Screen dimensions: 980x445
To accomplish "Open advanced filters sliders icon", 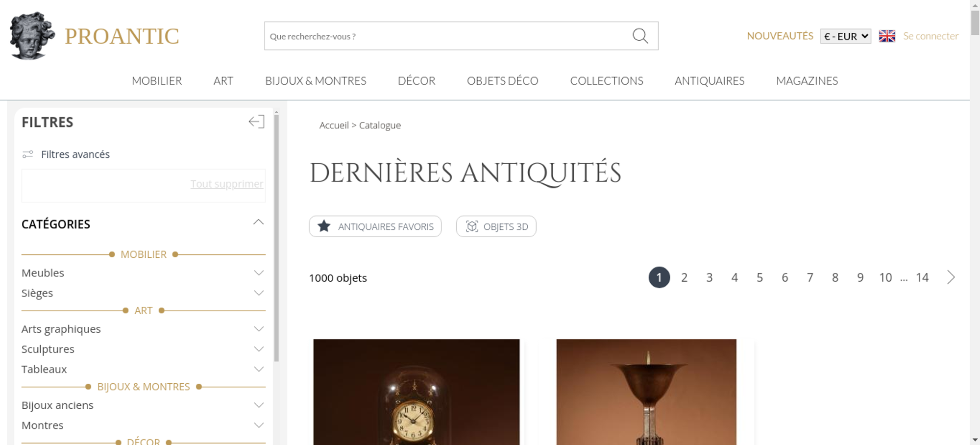I will click(x=28, y=154).
